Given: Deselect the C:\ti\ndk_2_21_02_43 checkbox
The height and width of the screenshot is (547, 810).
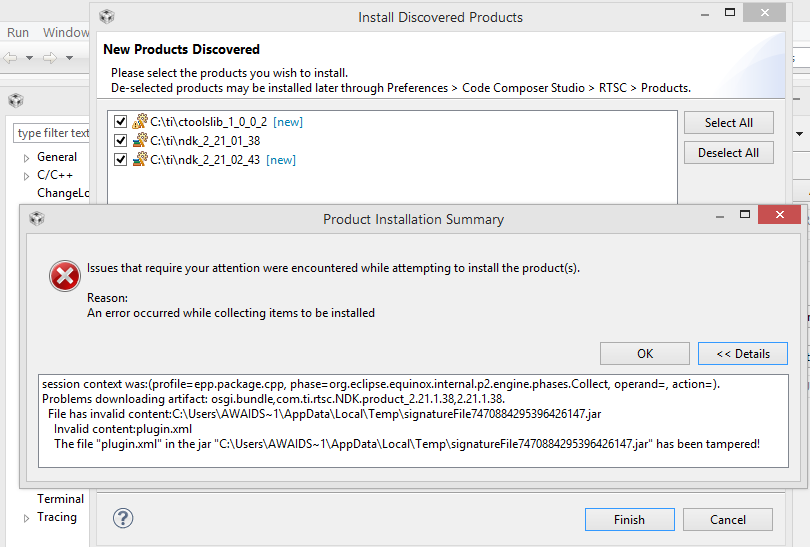Looking at the screenshot, I should (121, 160).
